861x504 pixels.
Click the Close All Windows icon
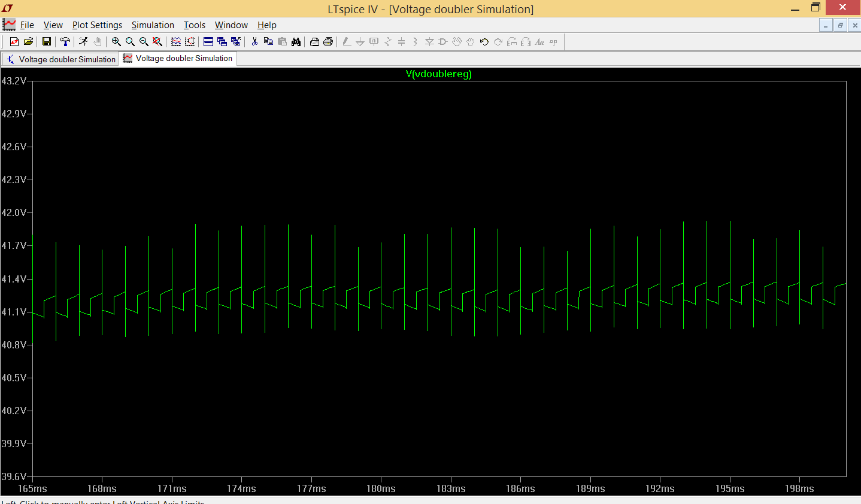pyautogui.click(x=236, y=41)
